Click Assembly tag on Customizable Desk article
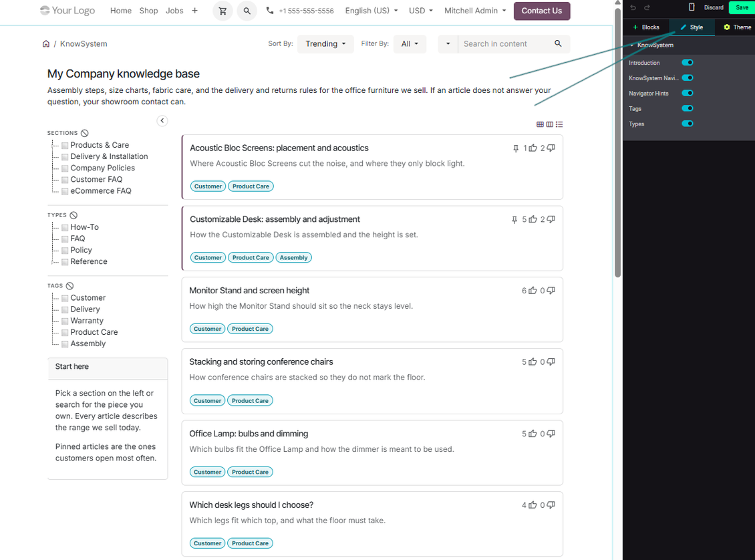 [293, 257]
